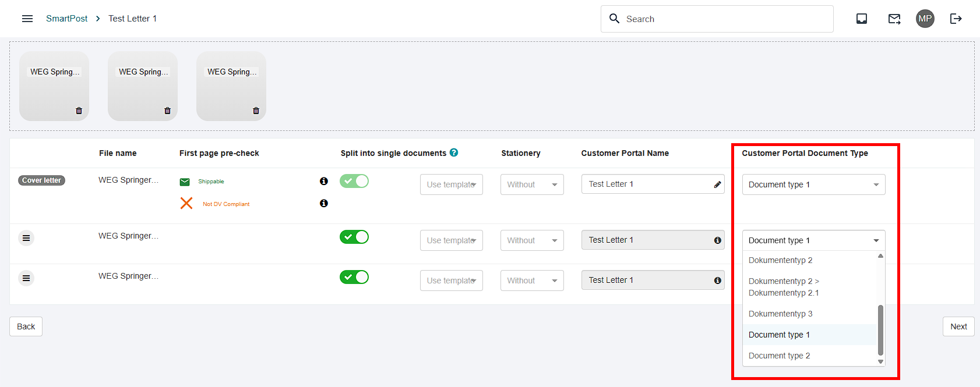
Task: Click the File name column header
Action: point(118,153)
